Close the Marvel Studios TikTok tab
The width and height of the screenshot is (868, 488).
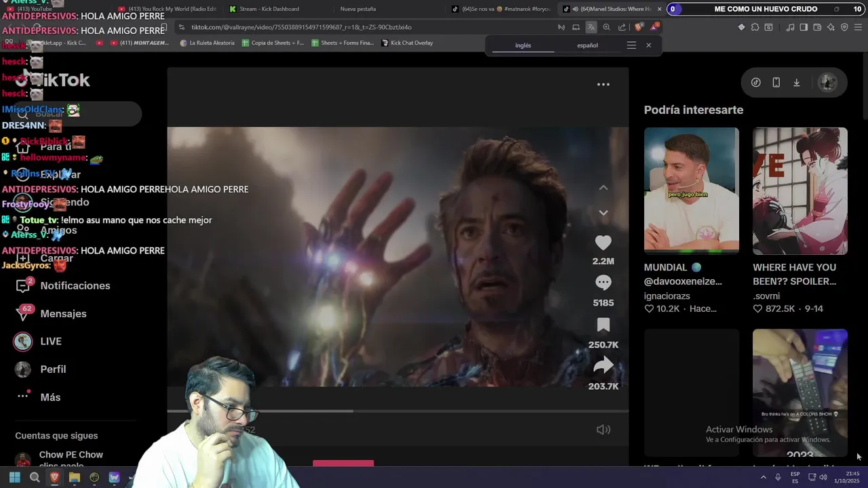pos(659,9)
